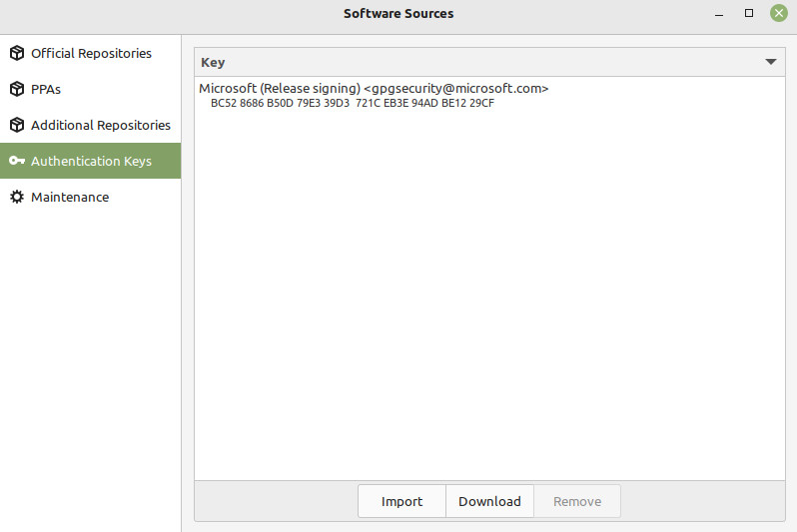Viewport: 797px width, 532px height.
Task: Click the Official Repositories box icon
Action: pos(17,53)
